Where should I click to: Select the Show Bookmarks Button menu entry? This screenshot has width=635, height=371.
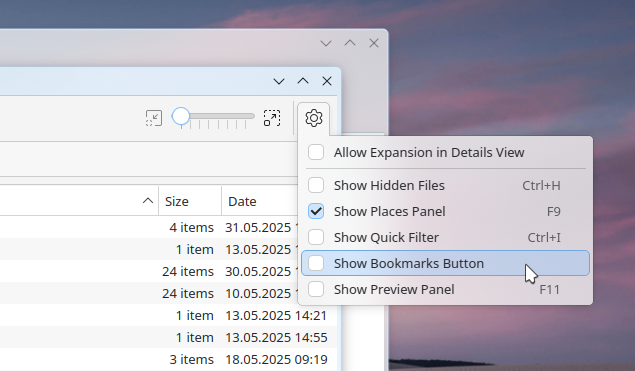pyautogui.click(x=445, y=263)
